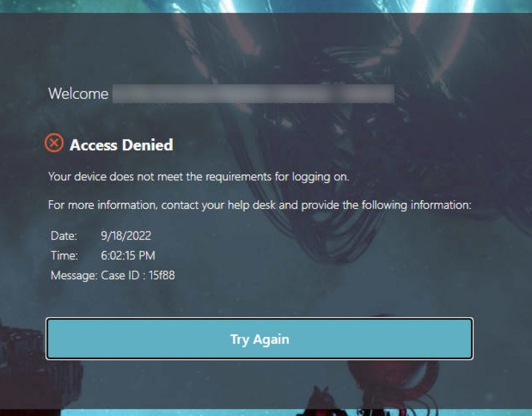Click the device requirements error message

tap(198, 177)
